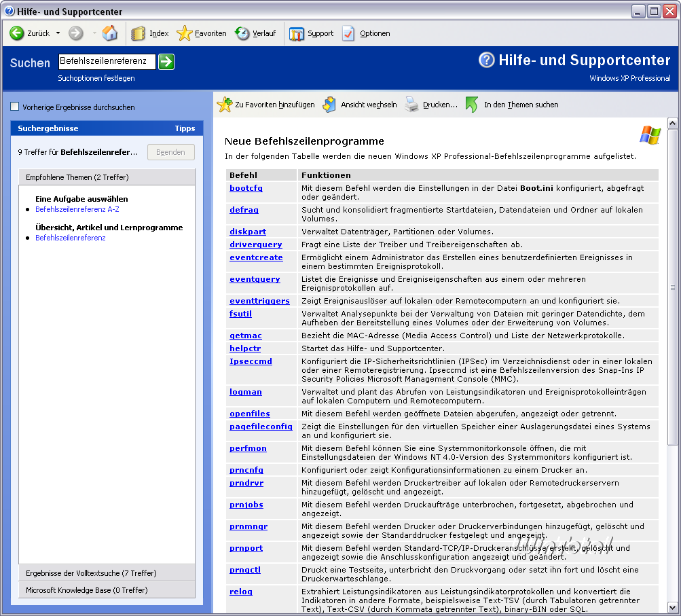Click the article vertical scrollbar thumb
Viewport: 681px width, 616px height.
coord(672,287)
